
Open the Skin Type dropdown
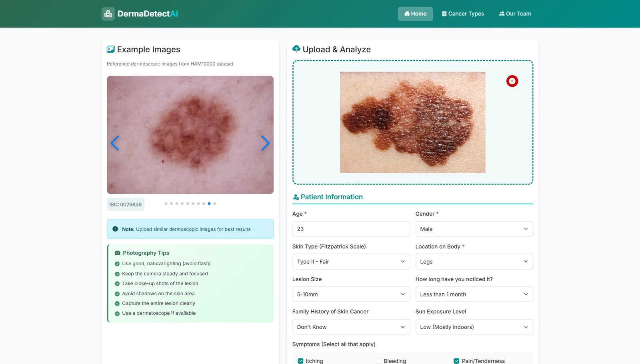pyautogui.click(x=351, y=262)
